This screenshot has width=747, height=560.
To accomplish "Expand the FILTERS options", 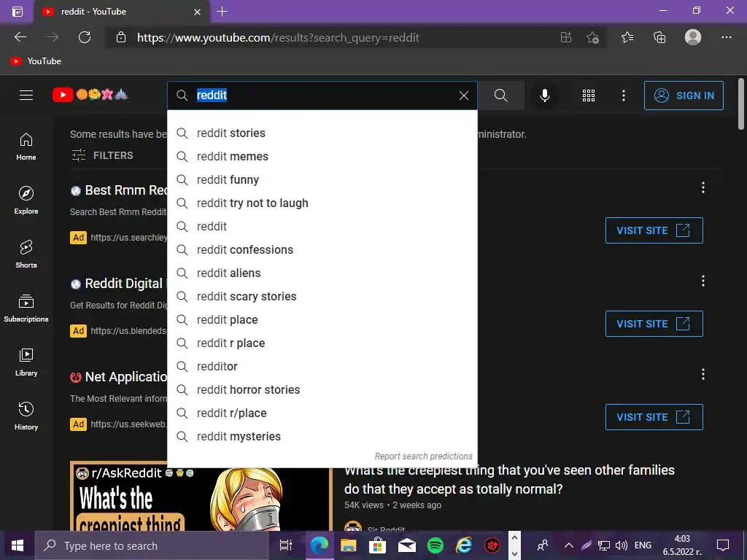I will click(102, 155).
